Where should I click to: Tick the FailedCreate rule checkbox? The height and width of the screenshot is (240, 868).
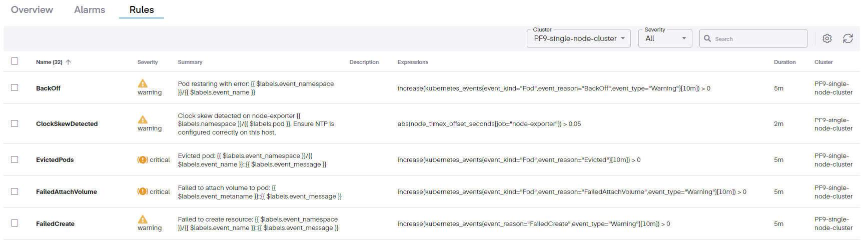[x=15, y=223]
